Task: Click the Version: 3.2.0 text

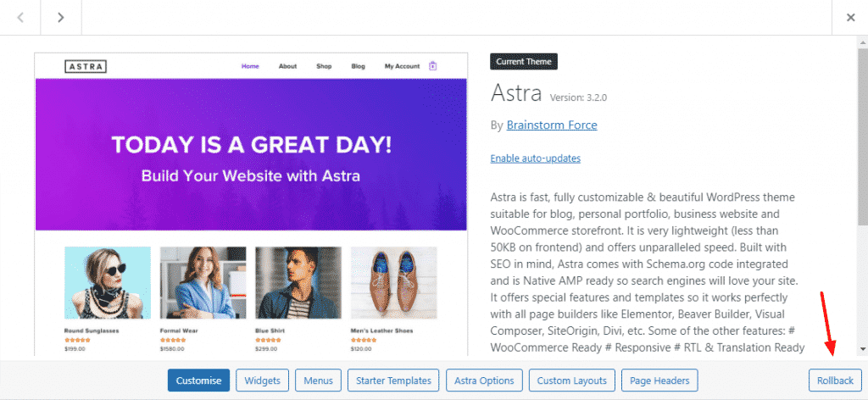Action: coord(578,98)
